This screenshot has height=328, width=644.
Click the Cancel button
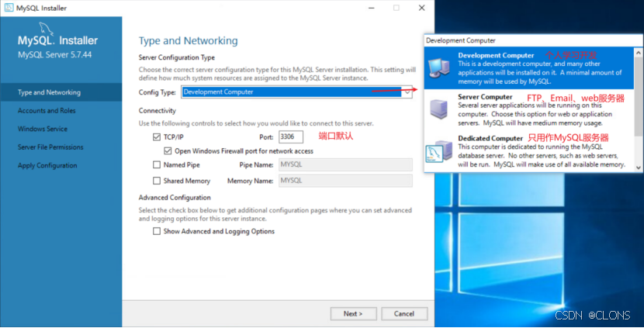tap(404, 313)
